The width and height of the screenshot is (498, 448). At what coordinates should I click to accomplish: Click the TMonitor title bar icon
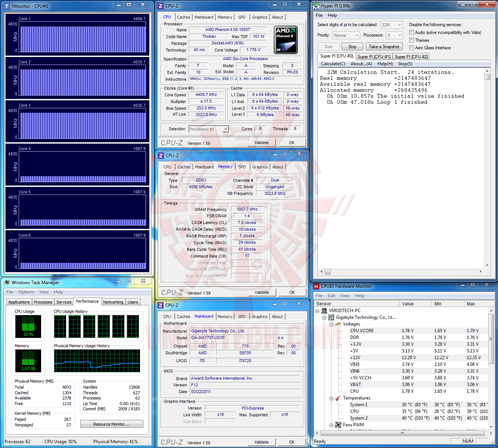coord(7,6)
